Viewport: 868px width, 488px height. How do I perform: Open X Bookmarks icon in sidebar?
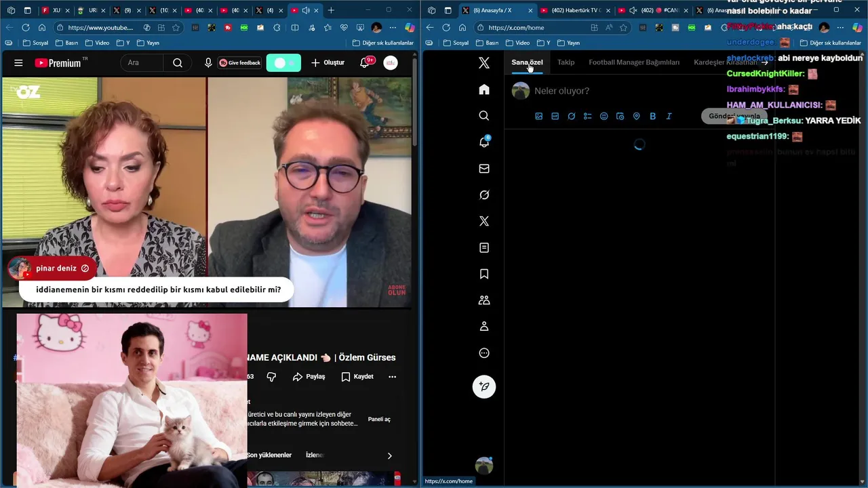coord(484,274)
